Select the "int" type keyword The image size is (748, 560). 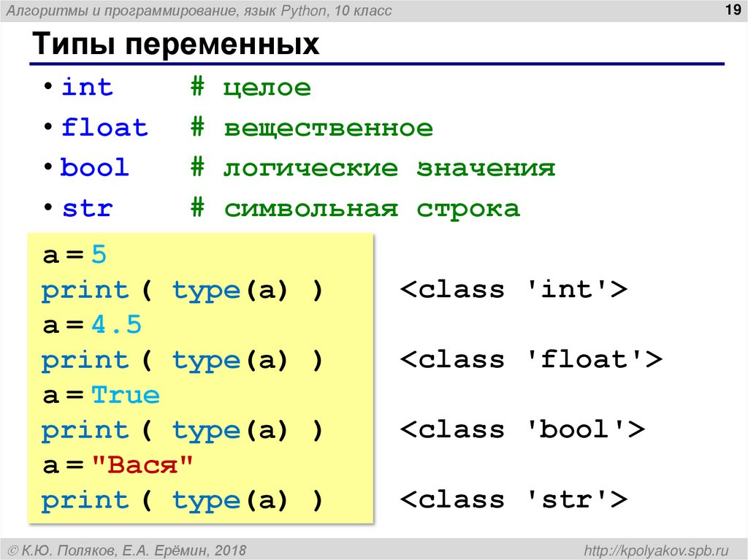click(x=88, y=87)
